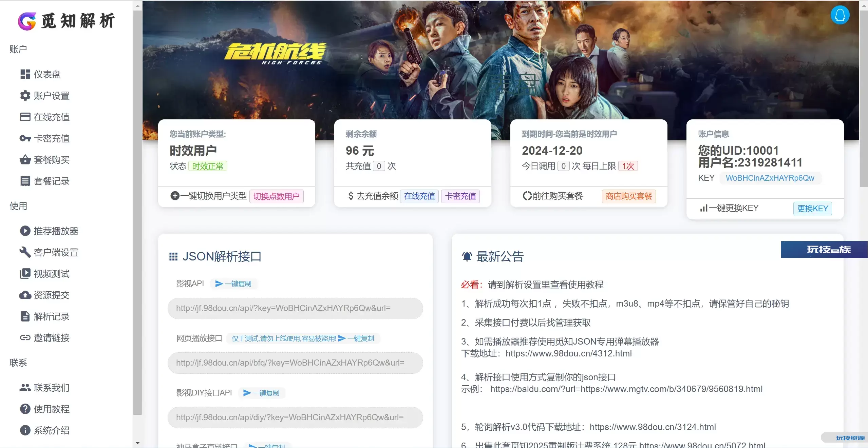Image resolution: width=868 pixels, height=448 pixels.
Task: Click the 客户端设置 wrench icon
Action: 25,252
